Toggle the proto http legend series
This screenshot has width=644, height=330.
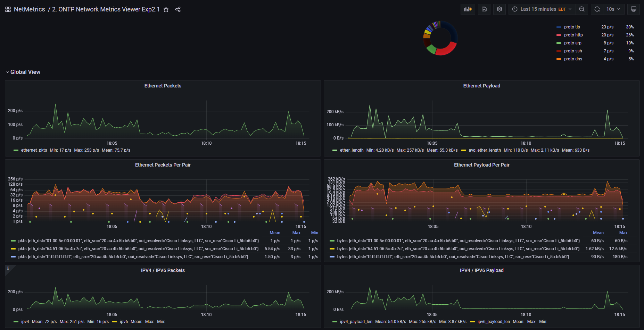pos(573,35)
